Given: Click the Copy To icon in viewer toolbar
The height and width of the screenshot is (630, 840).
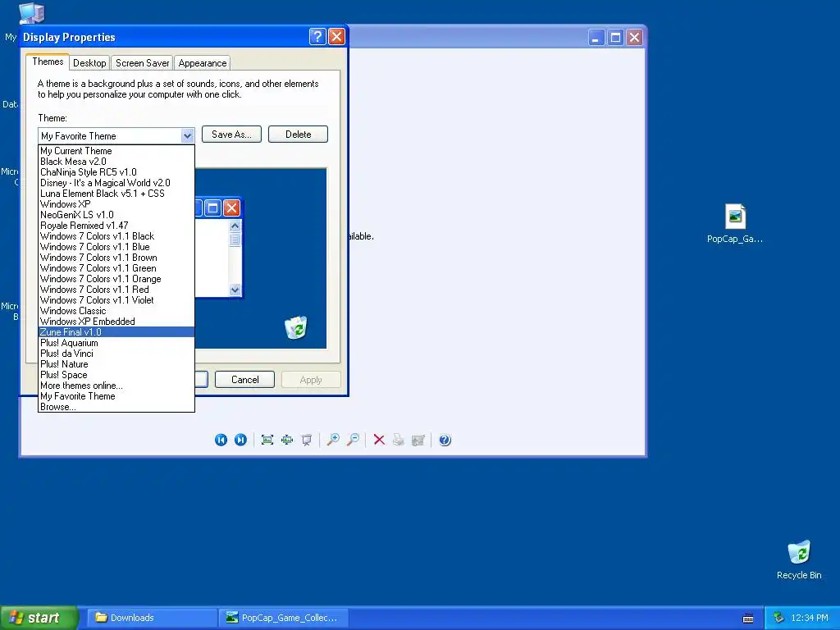Looking at the screenshot, I should (x=418, y=440).
